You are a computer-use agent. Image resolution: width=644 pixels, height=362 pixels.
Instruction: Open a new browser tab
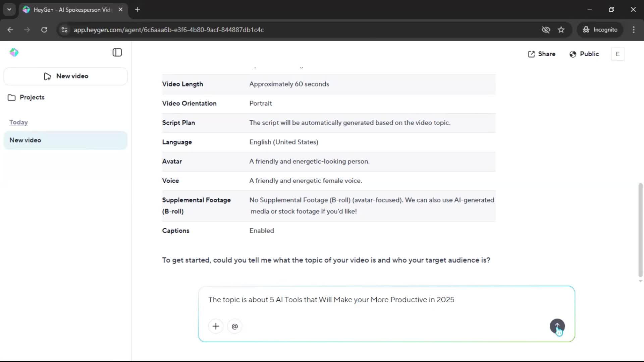coord(138,9)
